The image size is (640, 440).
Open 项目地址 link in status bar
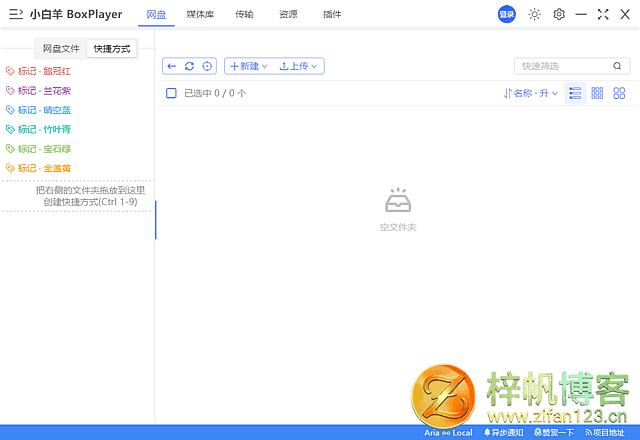604,433
